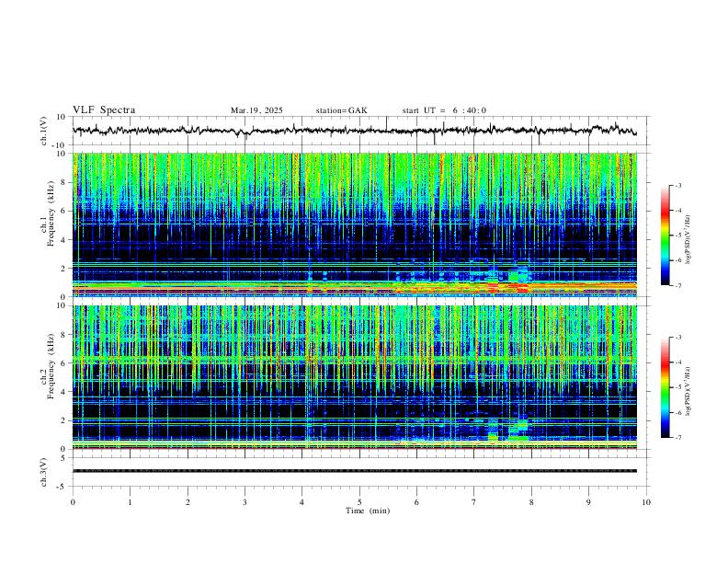Click time axis tick label '3'
This screenshot has height=563, width=728.
point(245,502)
